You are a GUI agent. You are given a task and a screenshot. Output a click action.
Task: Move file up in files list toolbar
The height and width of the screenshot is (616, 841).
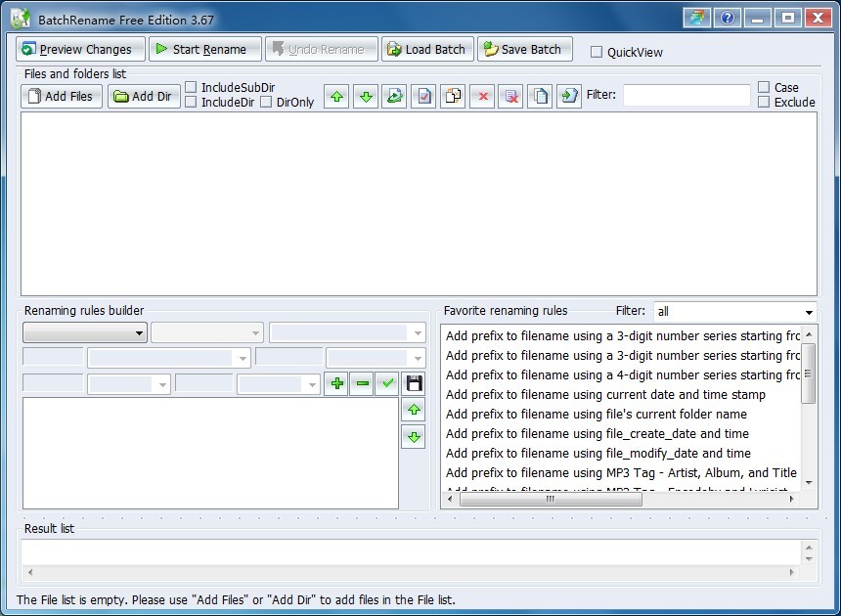pyautogui.click(x=336, y=96)
